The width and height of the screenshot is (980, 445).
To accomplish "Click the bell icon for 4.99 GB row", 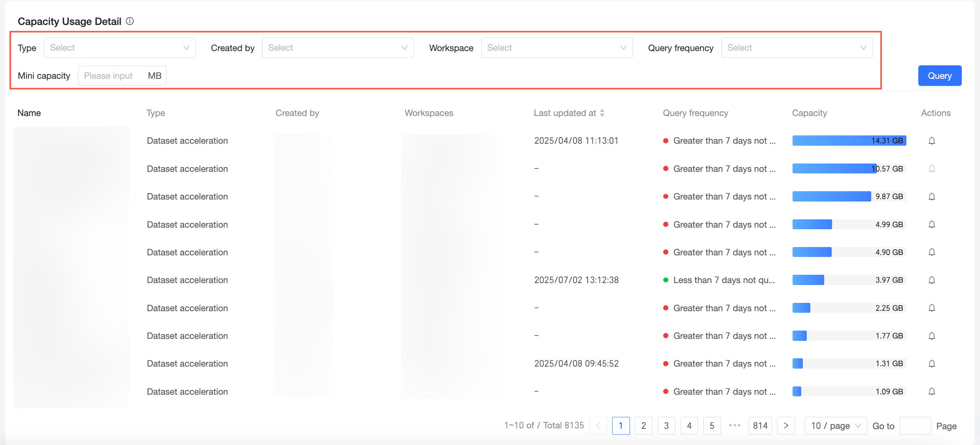I will pos(931,224).
